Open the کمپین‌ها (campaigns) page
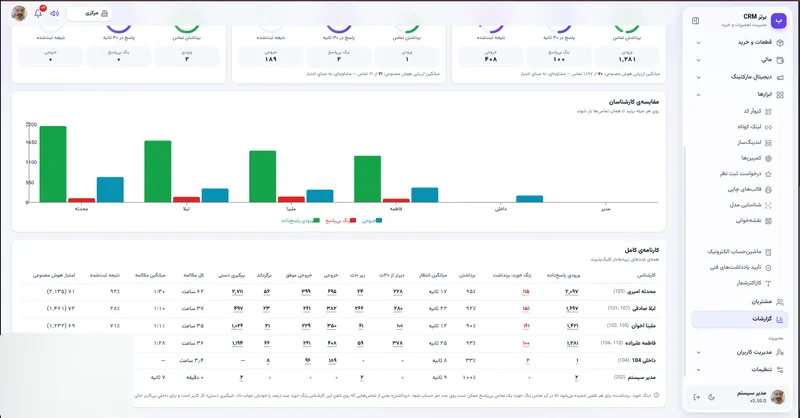The image size is (800, 418). [x=757, y=158]
